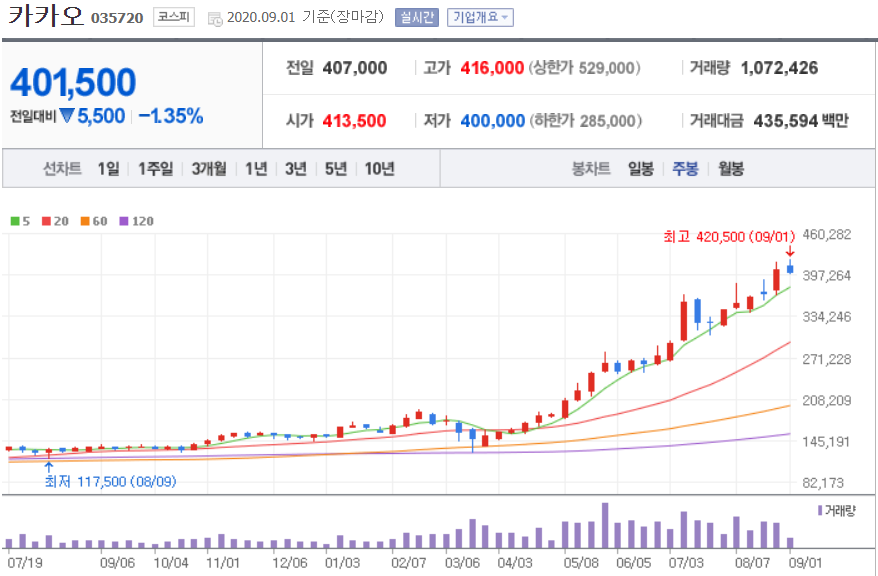The image size is (878, 576).
Task: Click the -1.35% change value
Action: (x=171, y=116)
